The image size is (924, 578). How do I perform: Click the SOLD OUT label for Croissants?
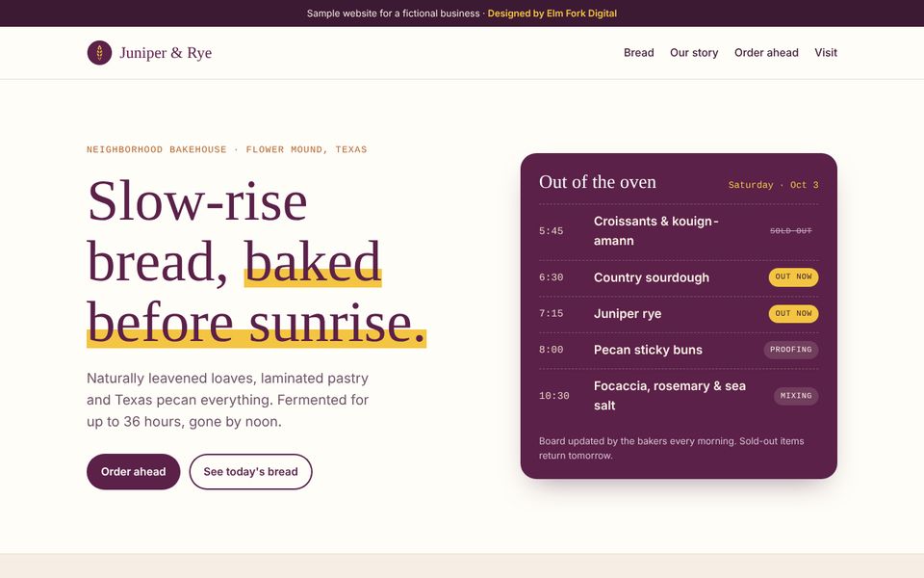click(x=791, y=230)
